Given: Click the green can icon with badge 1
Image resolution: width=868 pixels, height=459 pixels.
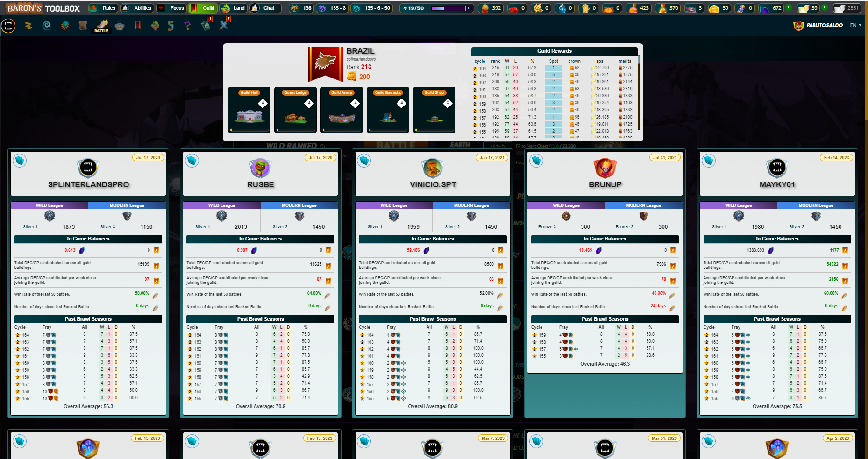Looking at the screenshot, I should coord(206,26).
